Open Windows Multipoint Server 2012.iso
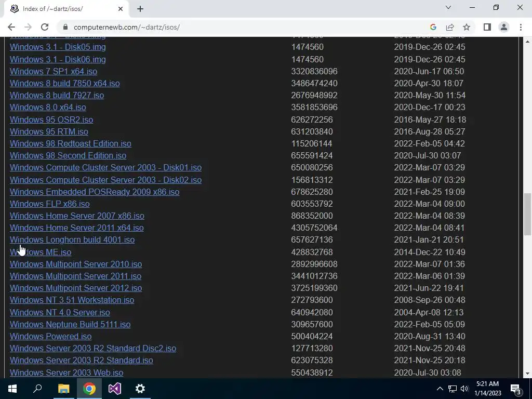 [x=76, y=288]
